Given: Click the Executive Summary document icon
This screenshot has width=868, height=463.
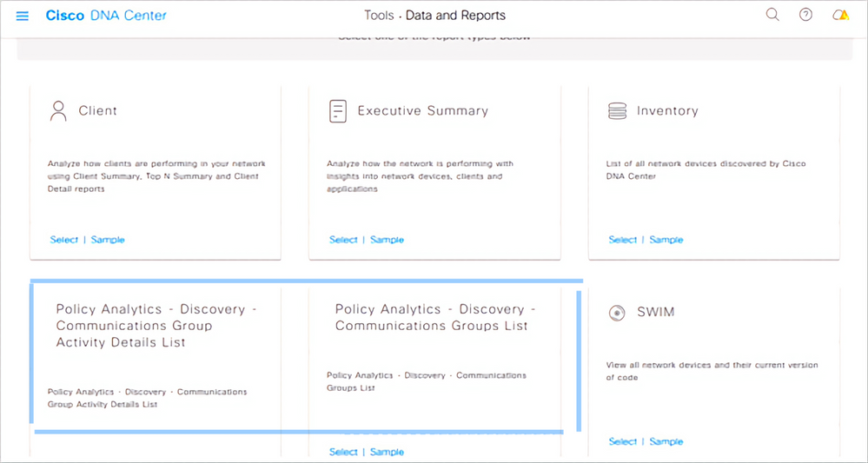Looking at the screenshot, I should (338, 111).
